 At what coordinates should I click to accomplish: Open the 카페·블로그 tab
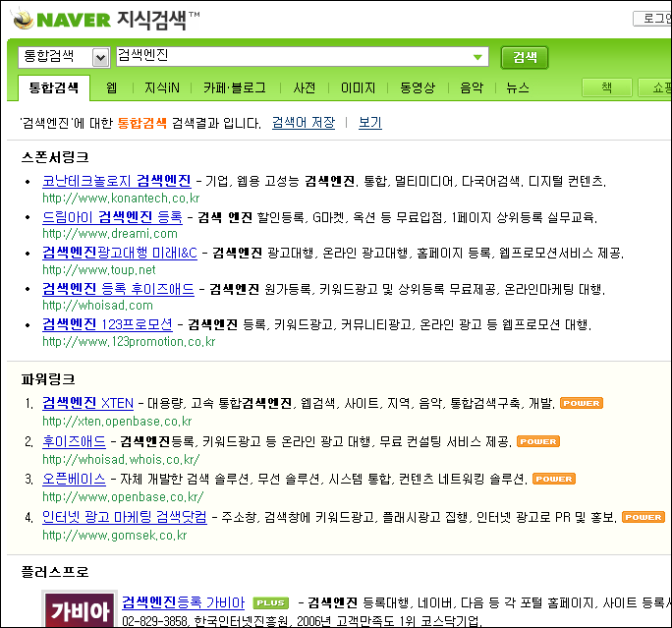pos(235,87)
